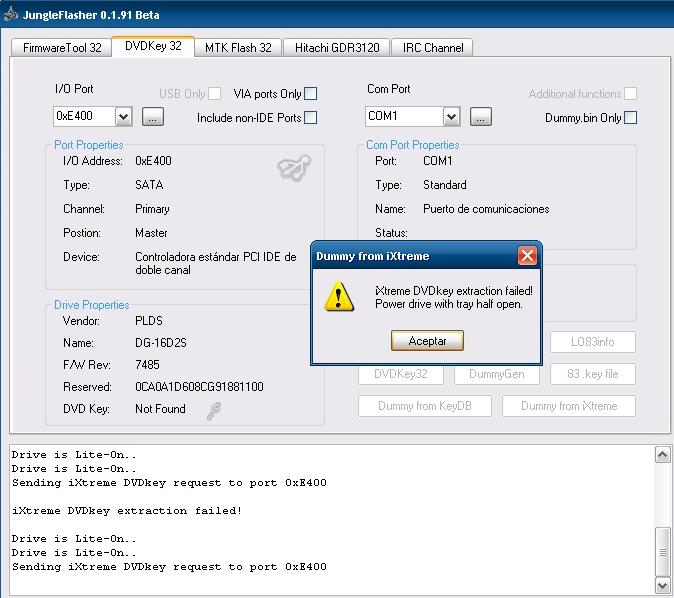Click the browse button next to Com Port
The image size is (674, 598).
click(x=481, y=117)
